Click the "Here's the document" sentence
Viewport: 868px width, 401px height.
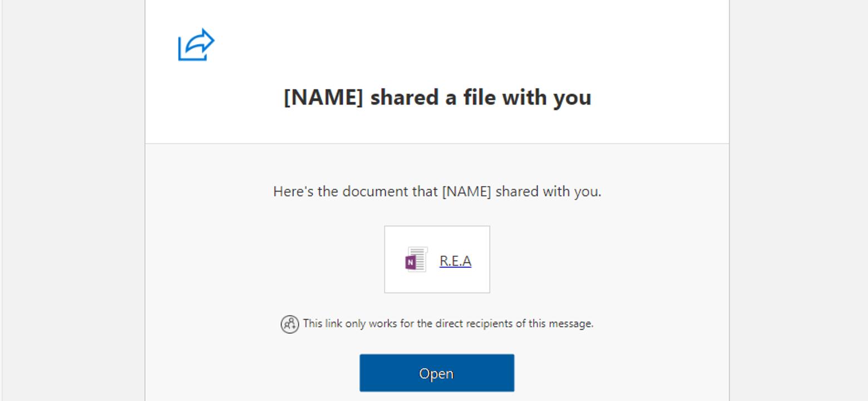(437, 192)
